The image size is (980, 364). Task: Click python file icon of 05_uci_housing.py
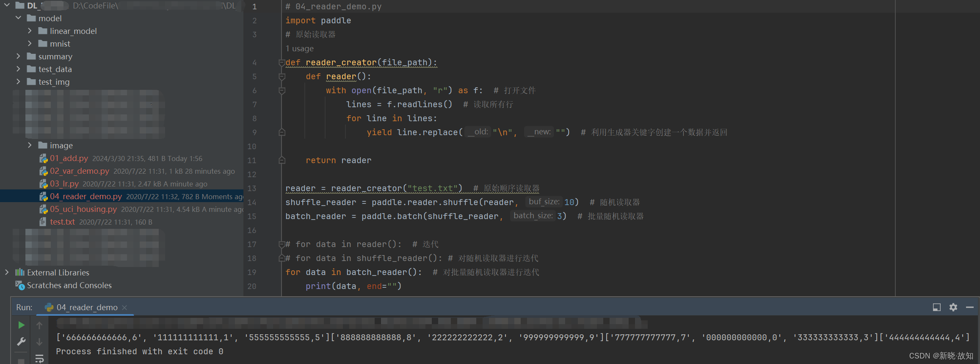[x=43, y=209]
